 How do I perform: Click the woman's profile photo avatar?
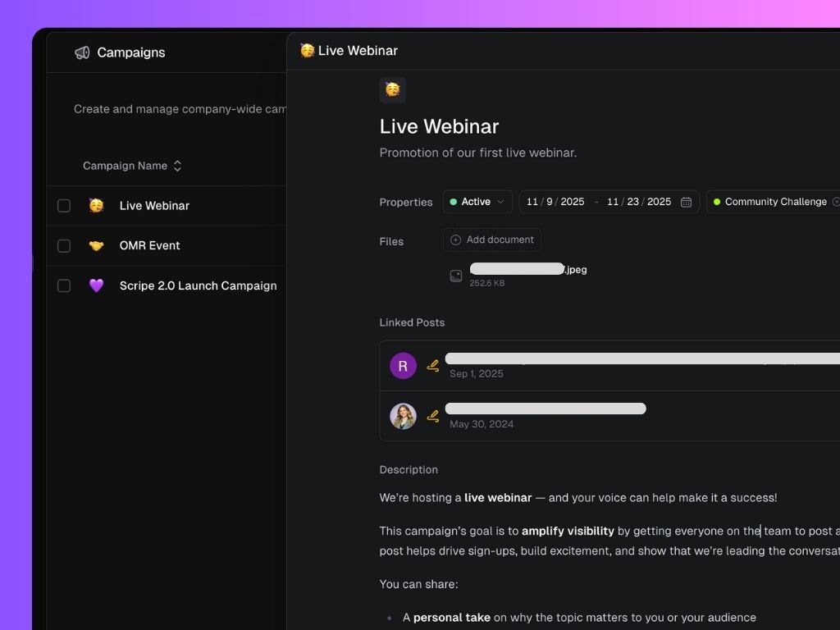(404, 416)
